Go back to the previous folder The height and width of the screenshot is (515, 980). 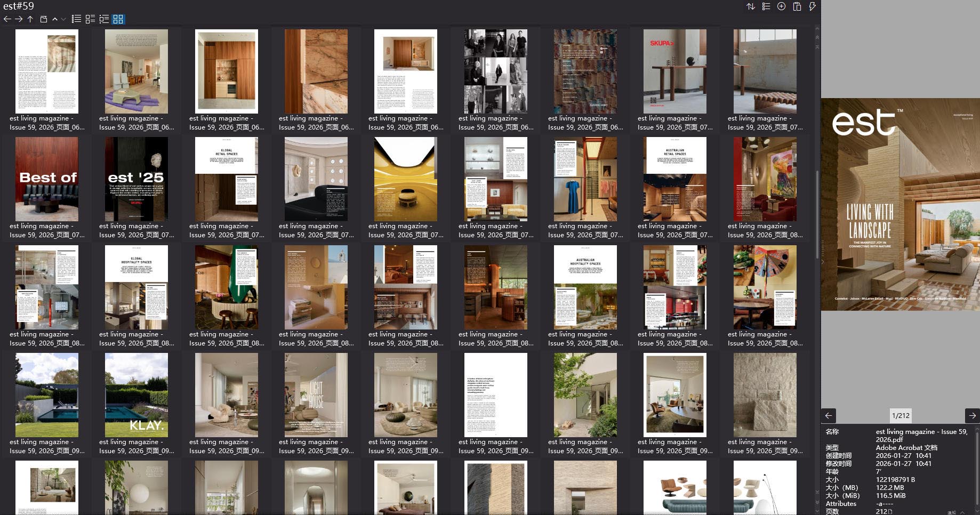(x=7, y=19)
